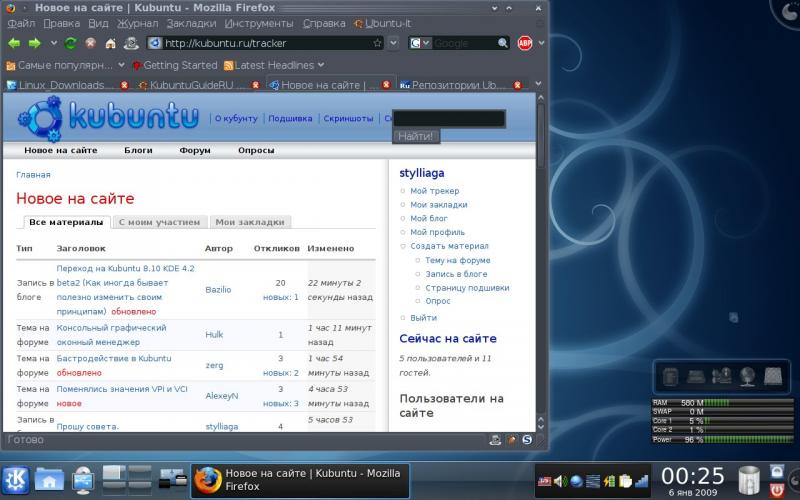This screenshot has width=800, height=500.
Task: Click the site identity icon in address bar
Action: point(155,43)
